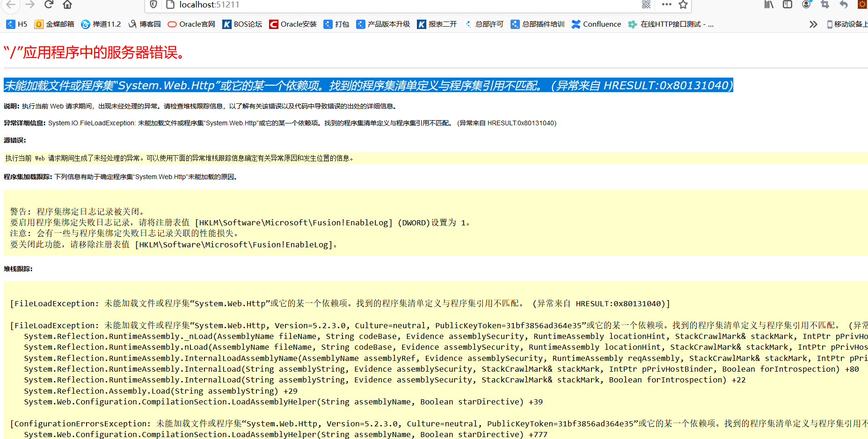Click the 程序集加载跟踪 line
Viewport: 868px width, 439px height.
(x=121, y=177)
